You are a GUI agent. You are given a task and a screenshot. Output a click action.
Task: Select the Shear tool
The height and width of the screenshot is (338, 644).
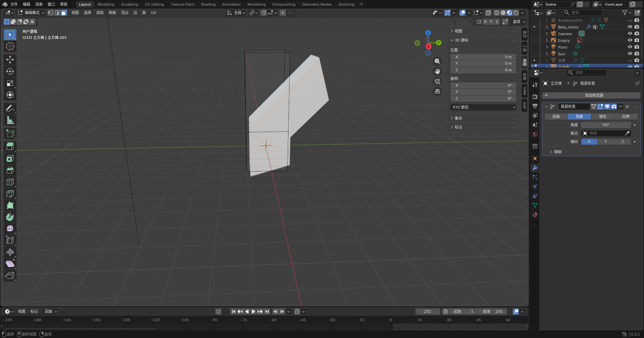(10, 264)
